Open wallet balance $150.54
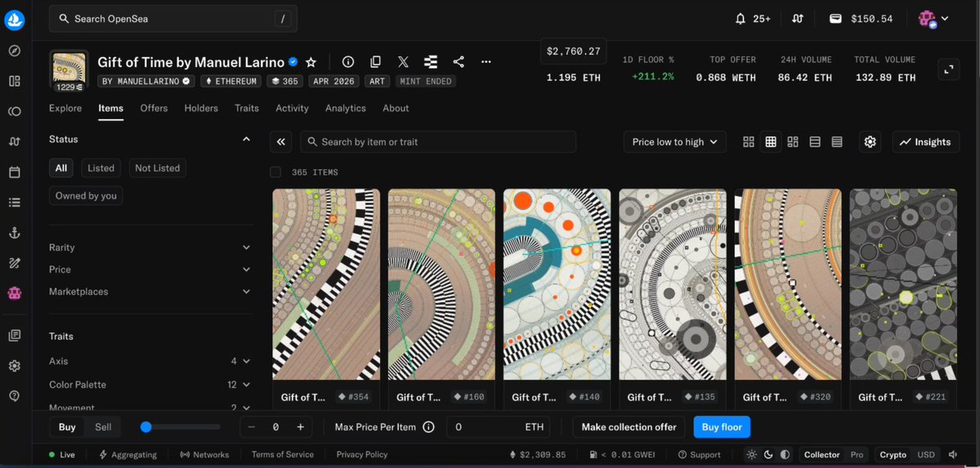980x468 pixels. click(861, 19)
